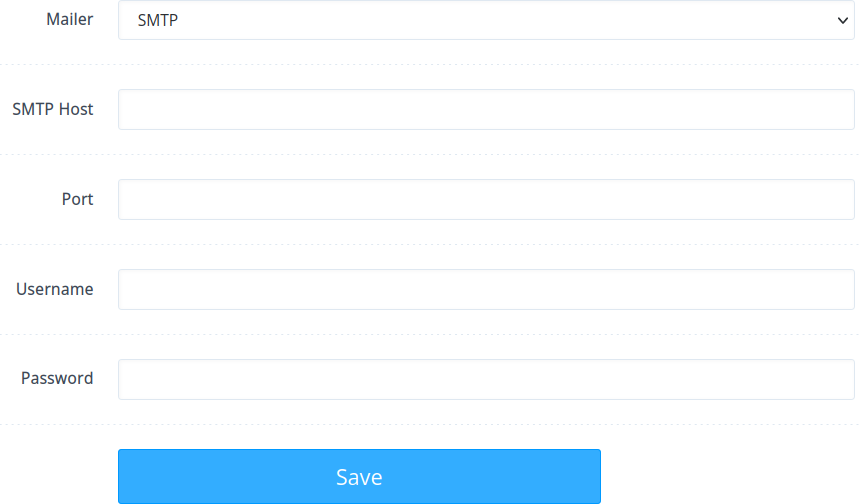Screen dimensions: 859x504
Task: Select the SMTP value in Mailer combo box
Action: pyautogui.click(x=158, y=20)
